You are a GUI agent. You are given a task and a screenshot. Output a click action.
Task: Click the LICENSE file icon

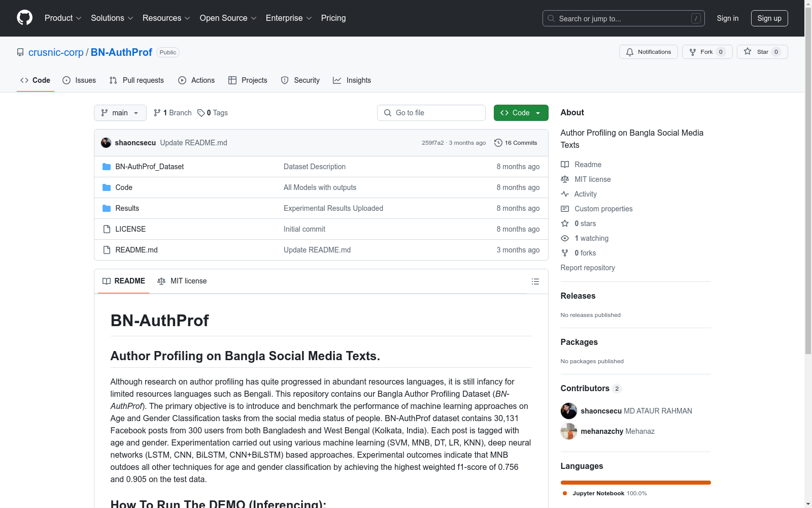[107, 229]
